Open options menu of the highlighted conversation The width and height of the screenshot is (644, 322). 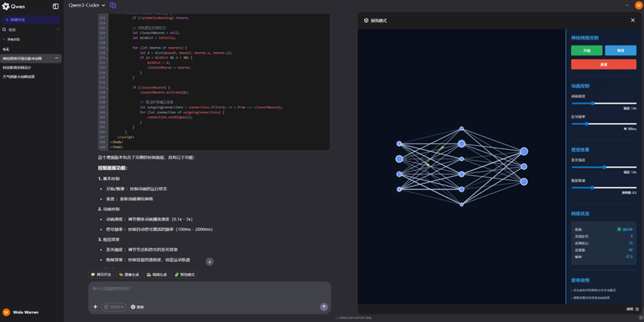click(x=57, y=58)
